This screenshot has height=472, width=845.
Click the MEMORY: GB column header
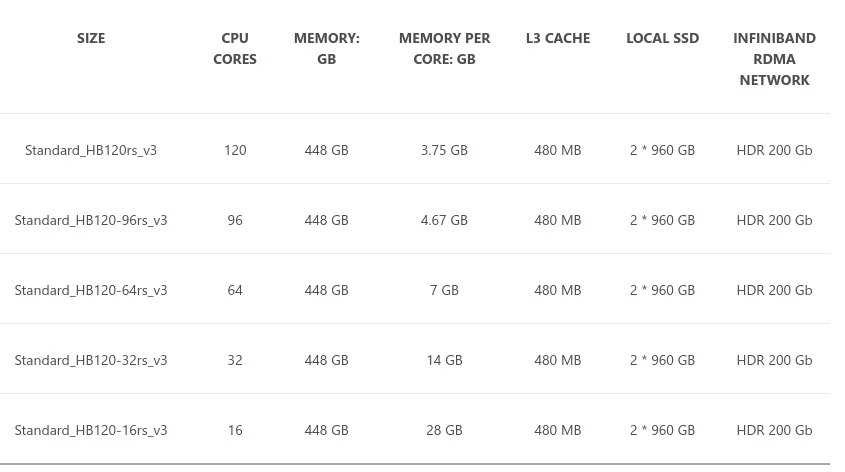(327, 48)
